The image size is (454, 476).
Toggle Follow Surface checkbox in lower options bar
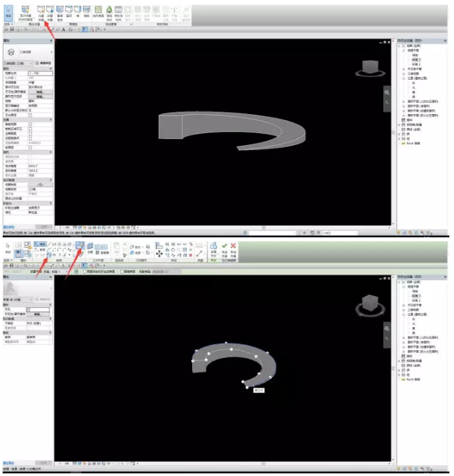[x=122, y=272]
